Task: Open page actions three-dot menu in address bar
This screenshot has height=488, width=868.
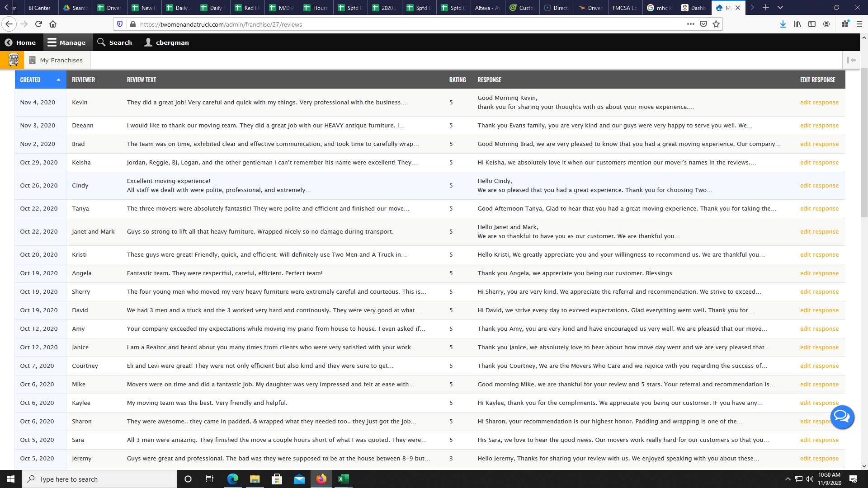Action: pos(690,24)
